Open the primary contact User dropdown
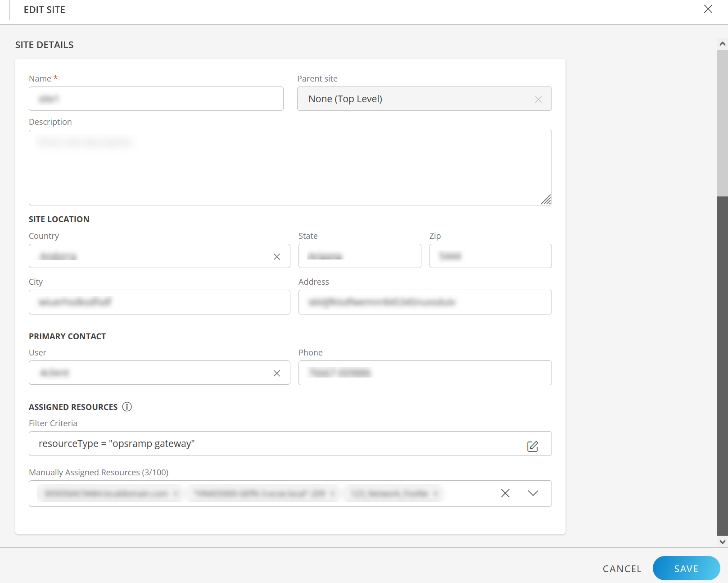The height and width of the screenshot is (583, 728). (x=159, y=373)
